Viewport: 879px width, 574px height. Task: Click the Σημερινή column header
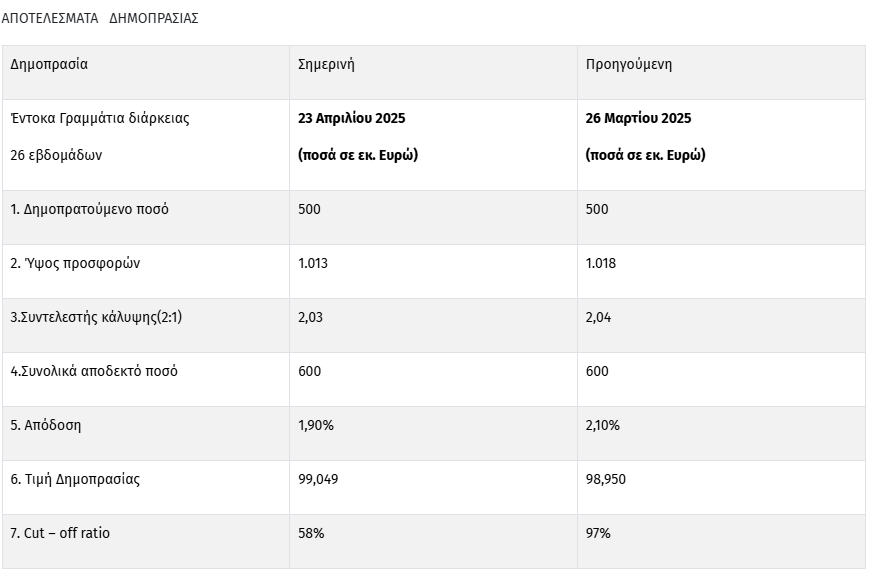(327, 64)
